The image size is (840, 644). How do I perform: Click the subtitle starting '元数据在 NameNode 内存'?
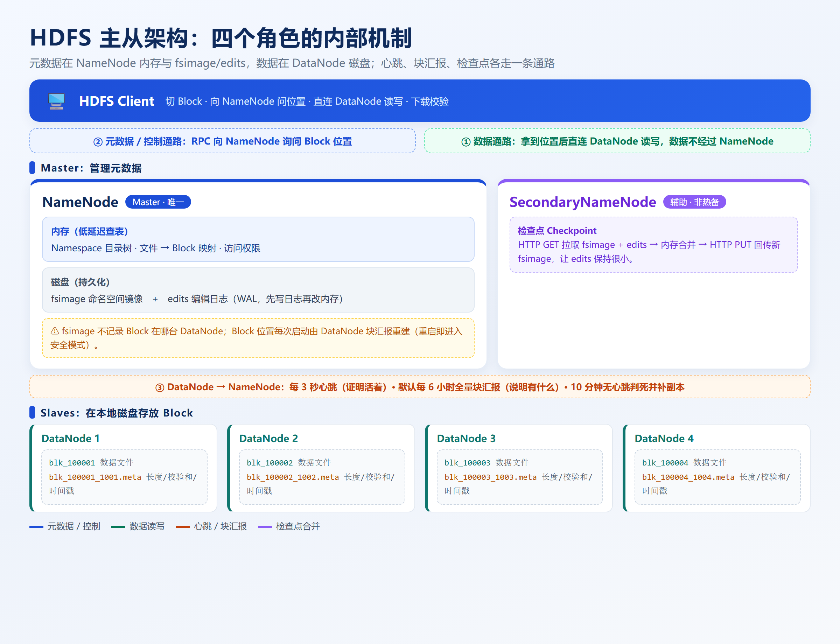pos(292,63)
